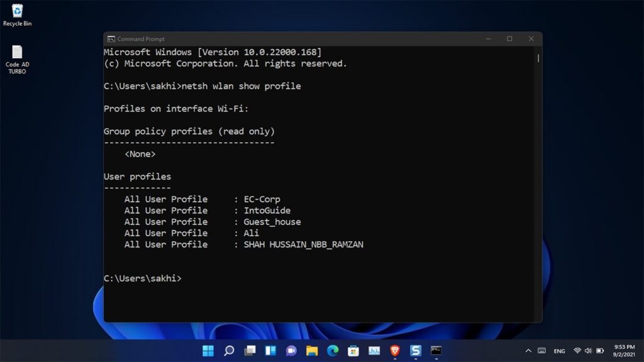The height and width of the screenshot is (362, 644).
Task: Click the SHAH HUSSAIN_NBB_RAMZAN profile name
Action: [x=304, y=244]
